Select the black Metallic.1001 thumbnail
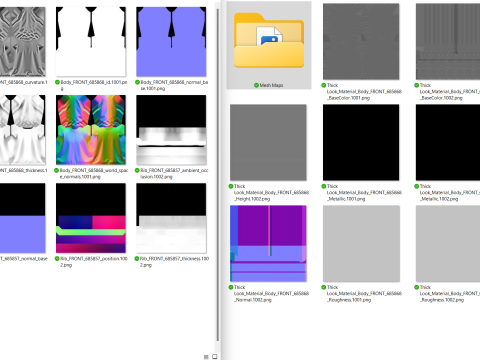480x360 pixels. pyautogui.click(x=361, y=143)
